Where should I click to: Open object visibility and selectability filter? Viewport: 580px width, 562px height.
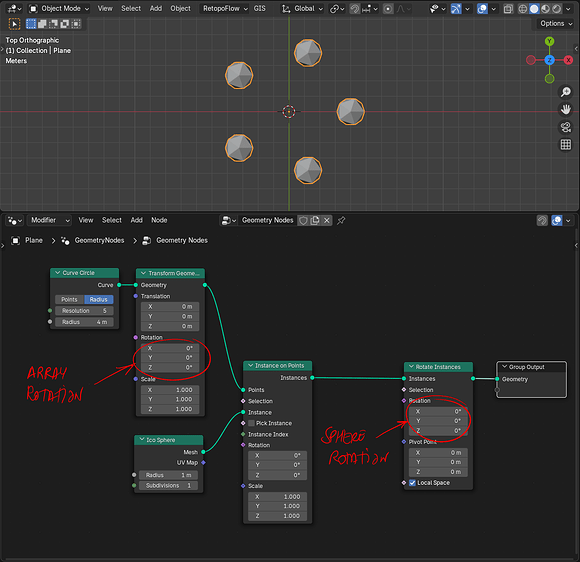pyautogui.click(x=437, y=9)
